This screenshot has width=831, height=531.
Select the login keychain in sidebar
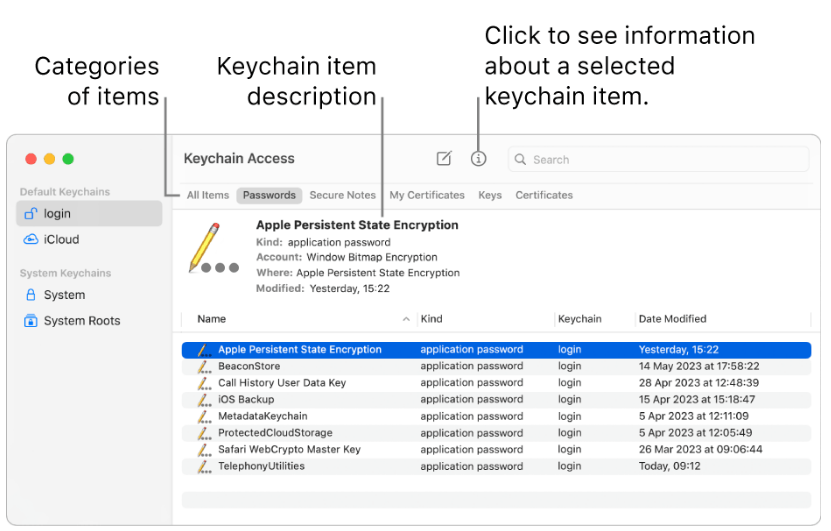pos(89,214)
